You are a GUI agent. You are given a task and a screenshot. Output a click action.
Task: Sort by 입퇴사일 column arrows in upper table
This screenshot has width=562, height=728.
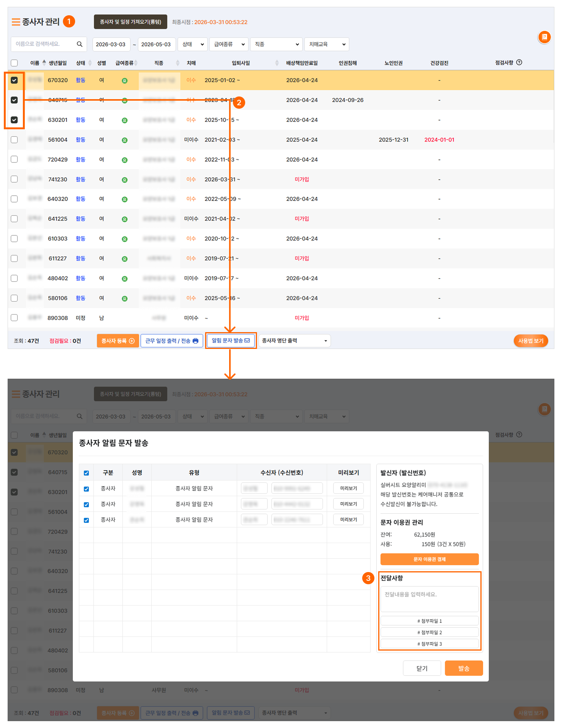point(277,63)
